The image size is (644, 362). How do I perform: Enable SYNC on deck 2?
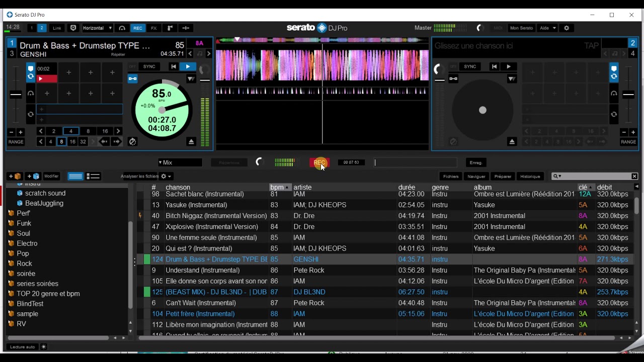(470, 66)
